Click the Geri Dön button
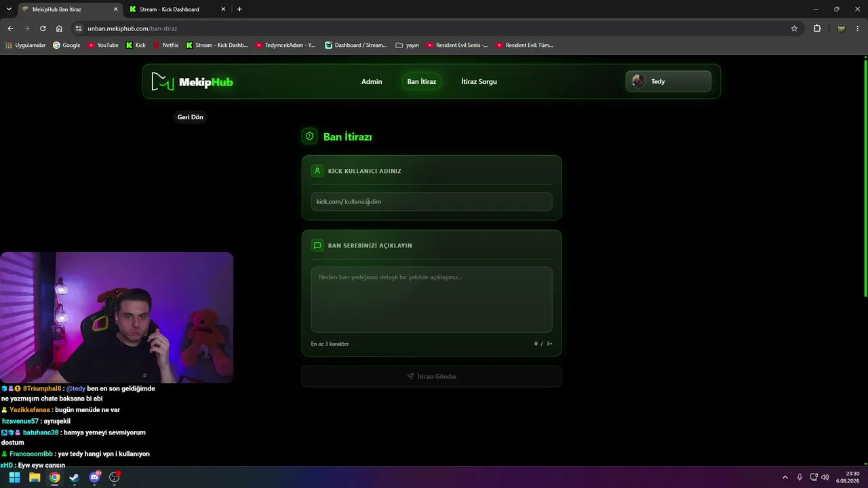The height and width of the screenshot is (488, 868). pyautogui.click(x=191, y=117)
